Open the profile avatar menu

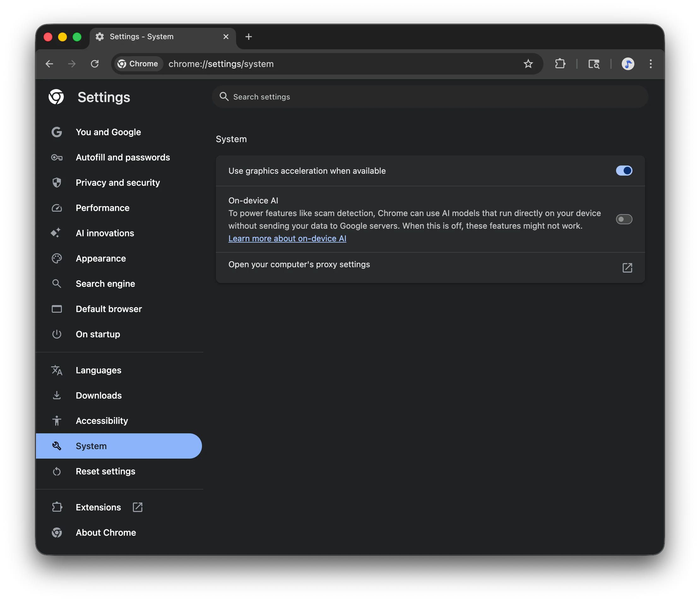628,64
